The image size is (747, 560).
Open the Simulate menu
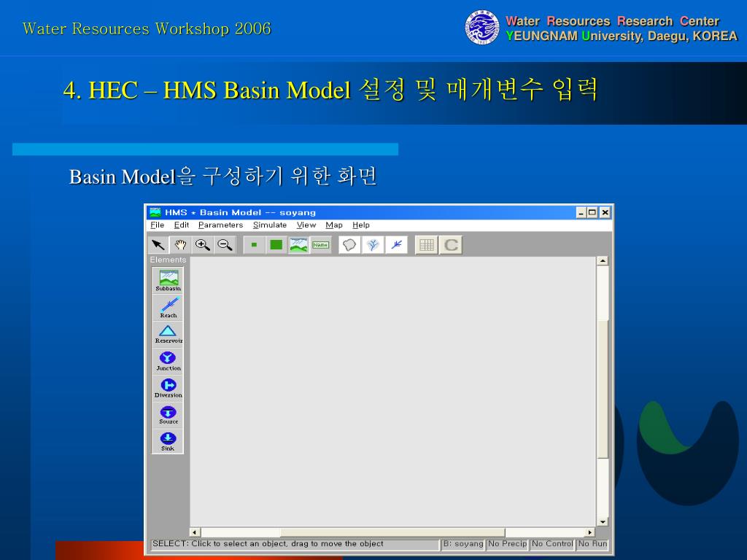point(270,225)
